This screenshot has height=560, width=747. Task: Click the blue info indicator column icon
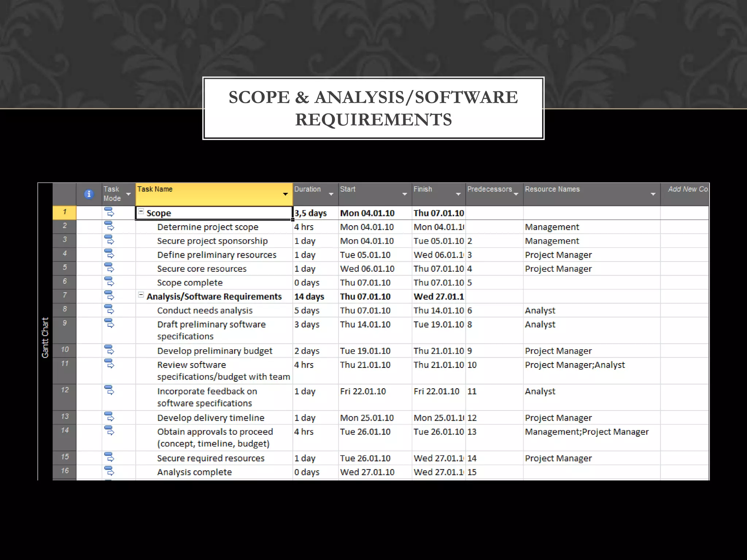(89, 194)
